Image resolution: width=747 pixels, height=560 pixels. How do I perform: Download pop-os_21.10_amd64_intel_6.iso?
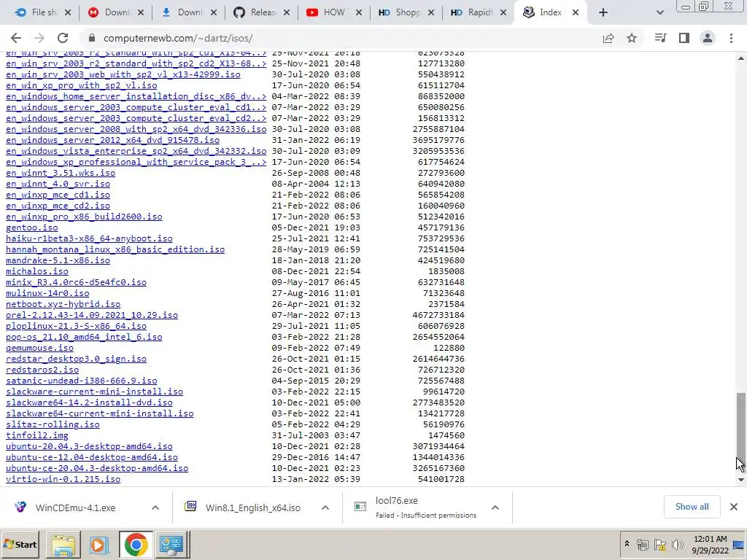(x=84, y=337)
